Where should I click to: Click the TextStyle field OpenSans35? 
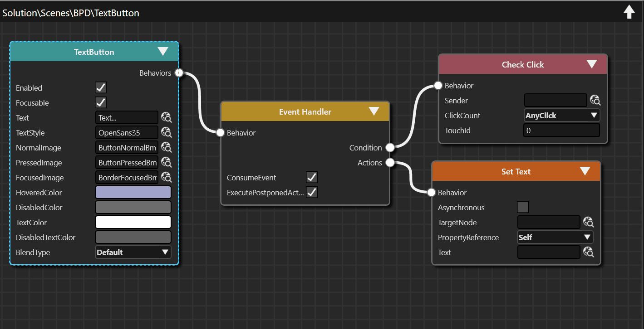[127, 133]
